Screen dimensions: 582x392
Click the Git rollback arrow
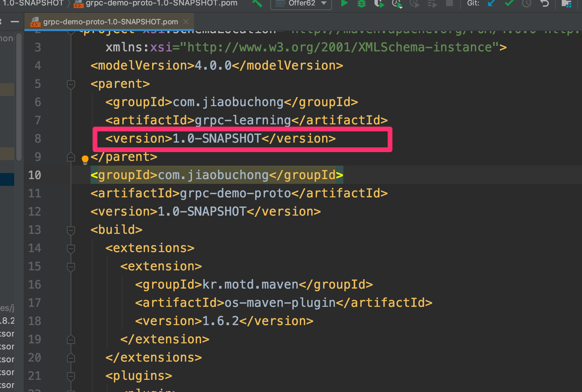click(x=544, y=3)
